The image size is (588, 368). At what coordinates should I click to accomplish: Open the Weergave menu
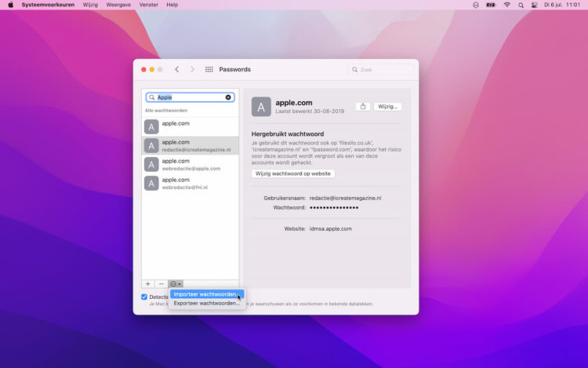118,5
